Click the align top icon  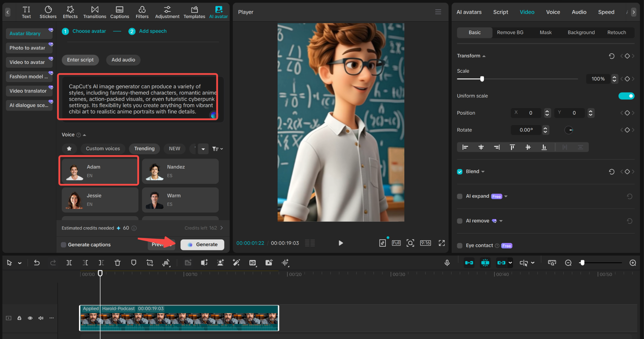pos(512,147)
